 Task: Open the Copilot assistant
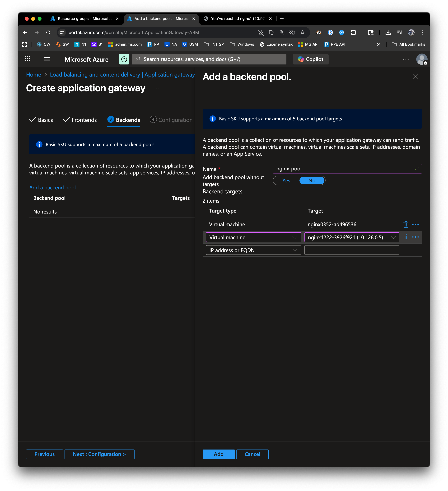click(x=311, y=59)
